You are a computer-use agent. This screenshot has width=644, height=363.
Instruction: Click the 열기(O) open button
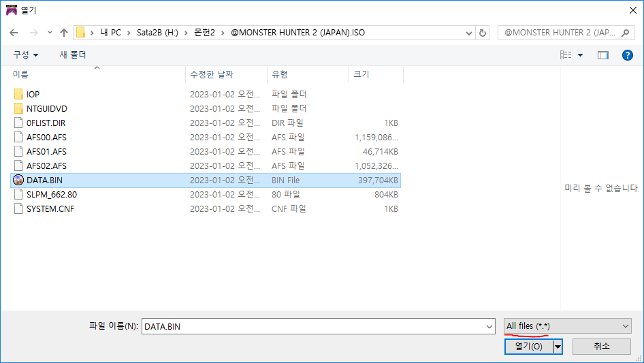tap(529, 347)
